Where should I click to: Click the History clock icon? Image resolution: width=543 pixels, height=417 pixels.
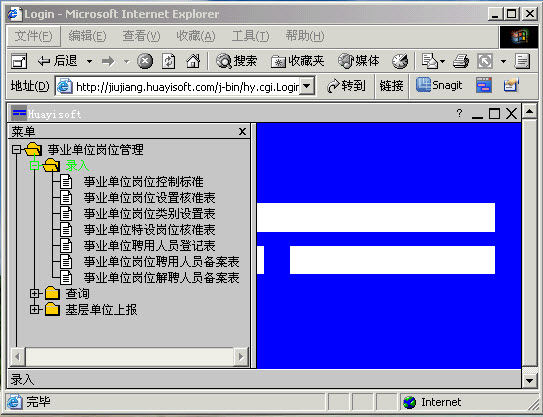pyautogui.click(x=400, y=62)
